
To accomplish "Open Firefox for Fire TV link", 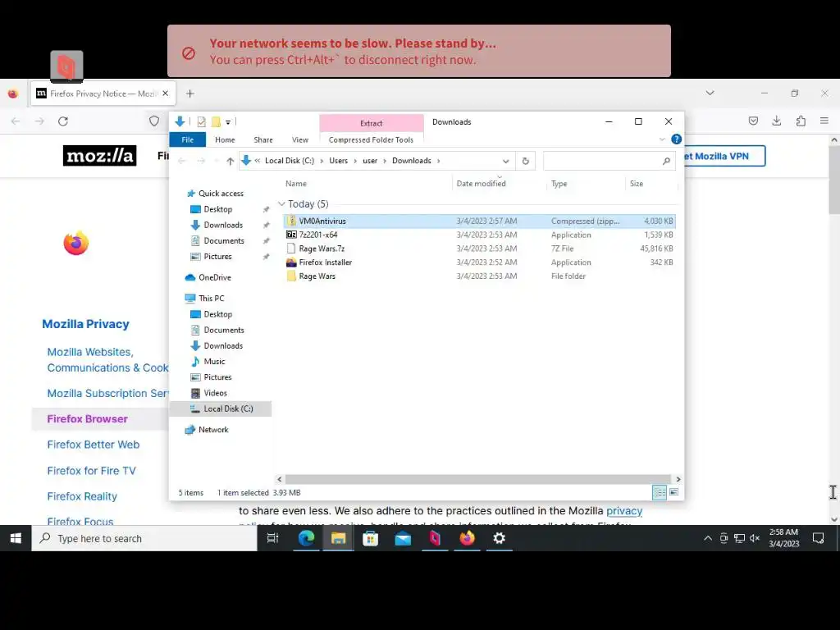I will pyautogui.click(x=92, y=471).
